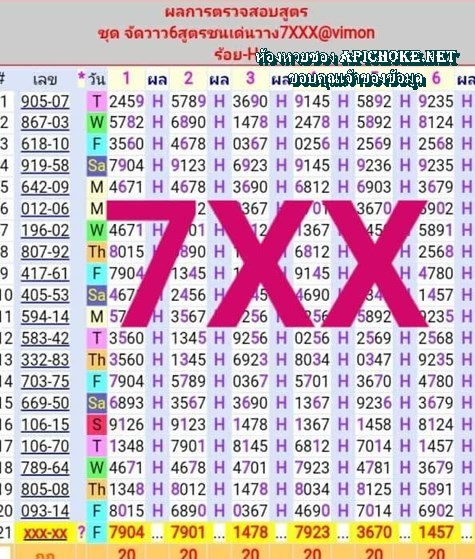Select the 1457 value in yellow prediction row

pos(436,532)
